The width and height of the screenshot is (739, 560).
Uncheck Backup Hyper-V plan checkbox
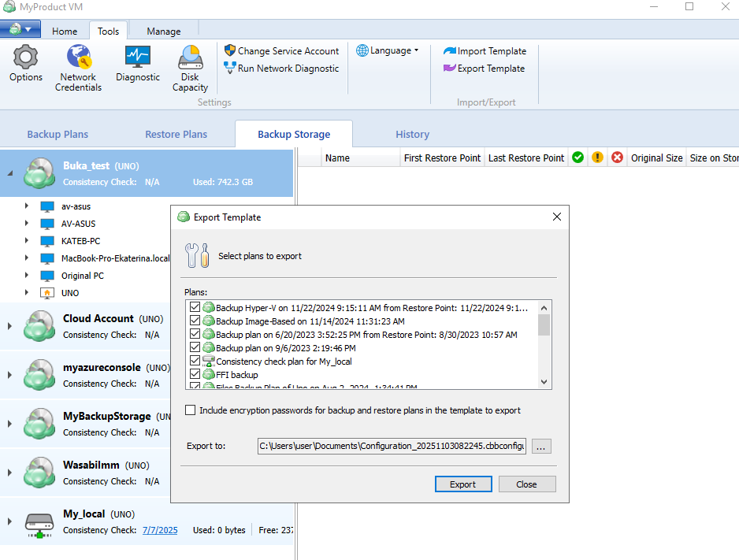tap(195, 307)
